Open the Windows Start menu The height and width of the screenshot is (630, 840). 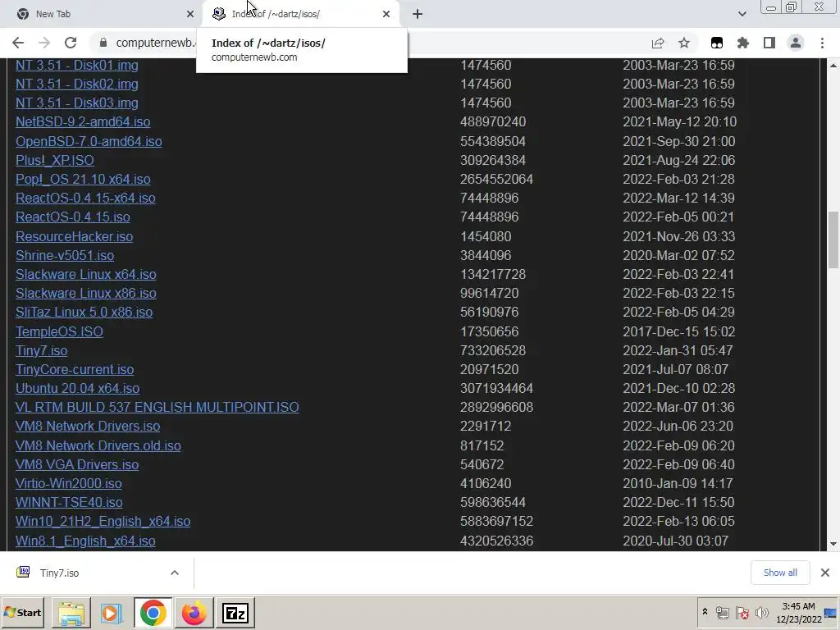point(22,613)
